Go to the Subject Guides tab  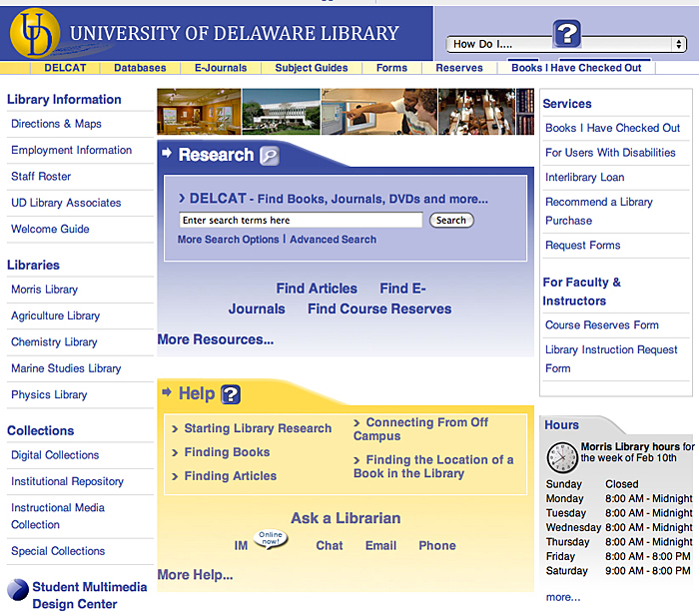pos(312,68)
